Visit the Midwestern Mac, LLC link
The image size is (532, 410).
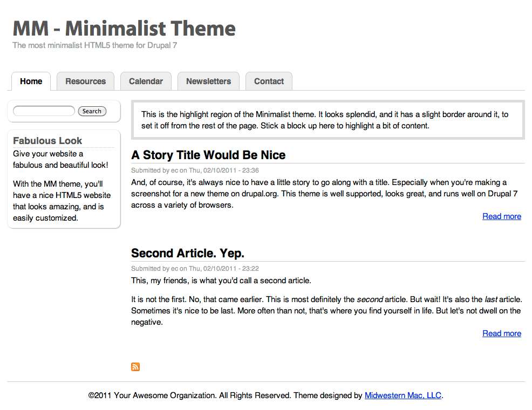(x=403, y=395)
